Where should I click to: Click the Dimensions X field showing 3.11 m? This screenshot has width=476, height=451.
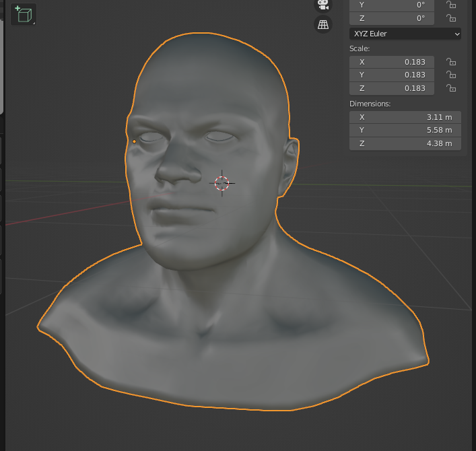click(x=404, y=117)
